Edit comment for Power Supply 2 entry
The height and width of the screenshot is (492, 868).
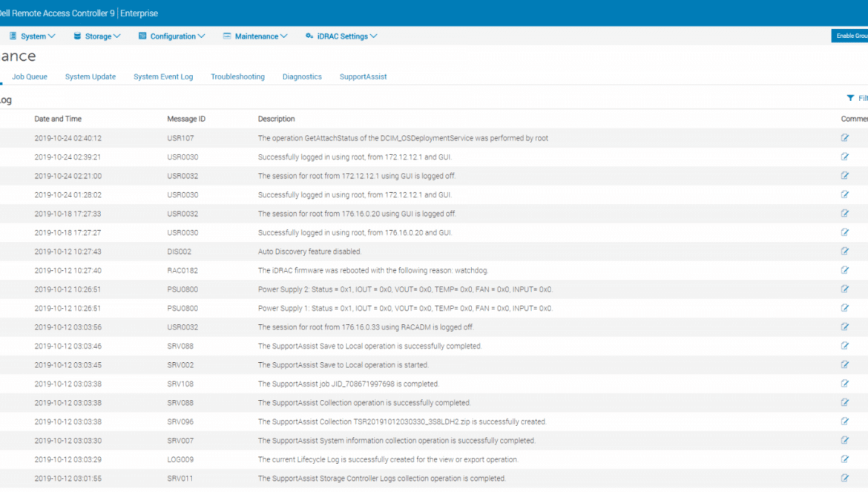845,289
